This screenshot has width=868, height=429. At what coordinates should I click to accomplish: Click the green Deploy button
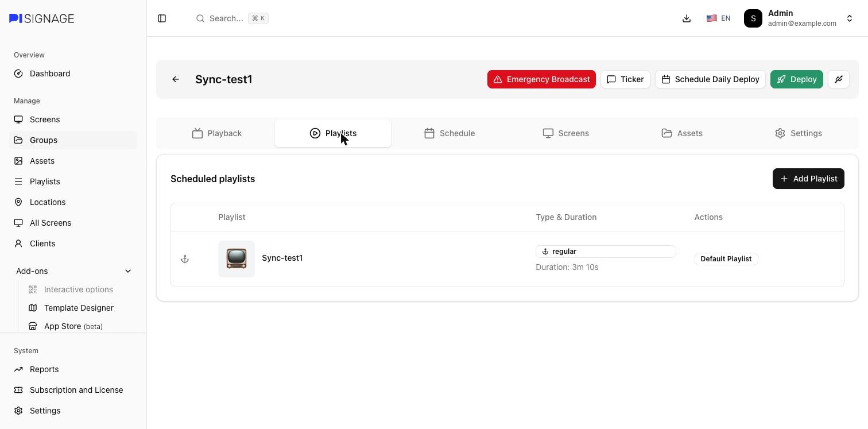[797, 79]
